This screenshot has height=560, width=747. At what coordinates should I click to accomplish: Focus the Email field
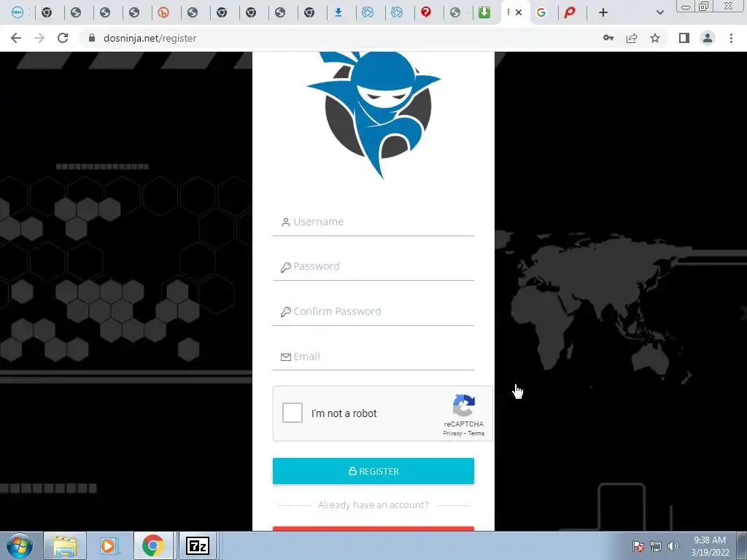point(373,357)
